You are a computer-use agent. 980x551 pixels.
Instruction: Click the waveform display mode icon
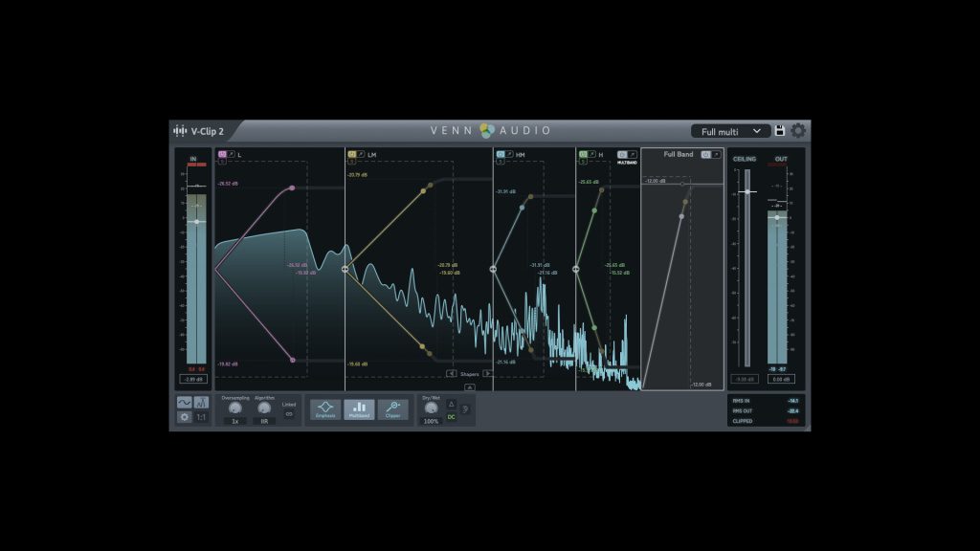[185, 403]
